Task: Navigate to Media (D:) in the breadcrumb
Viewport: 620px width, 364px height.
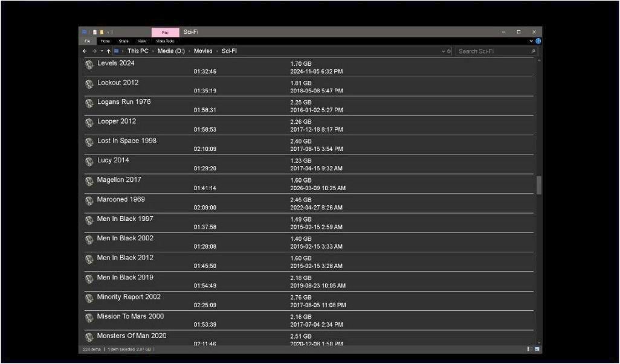Action: click(171, 51)
